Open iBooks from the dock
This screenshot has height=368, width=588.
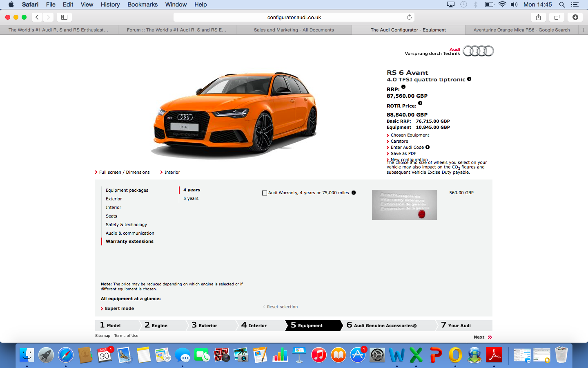339,355
